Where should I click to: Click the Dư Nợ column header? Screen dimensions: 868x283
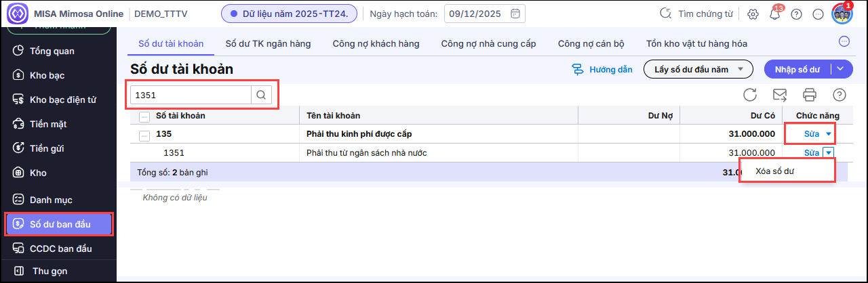(x=660, y=116)
